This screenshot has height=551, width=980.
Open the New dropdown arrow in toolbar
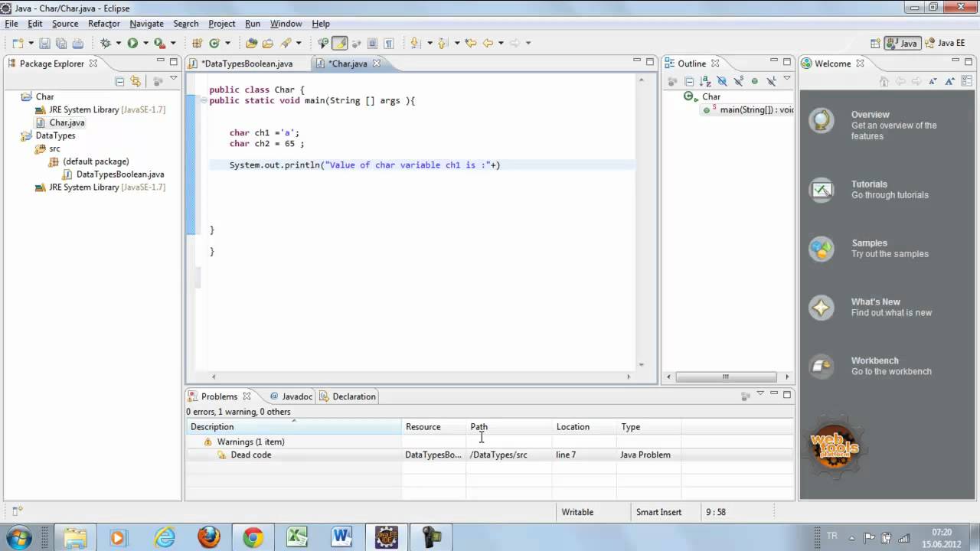(x=33, y=44)
